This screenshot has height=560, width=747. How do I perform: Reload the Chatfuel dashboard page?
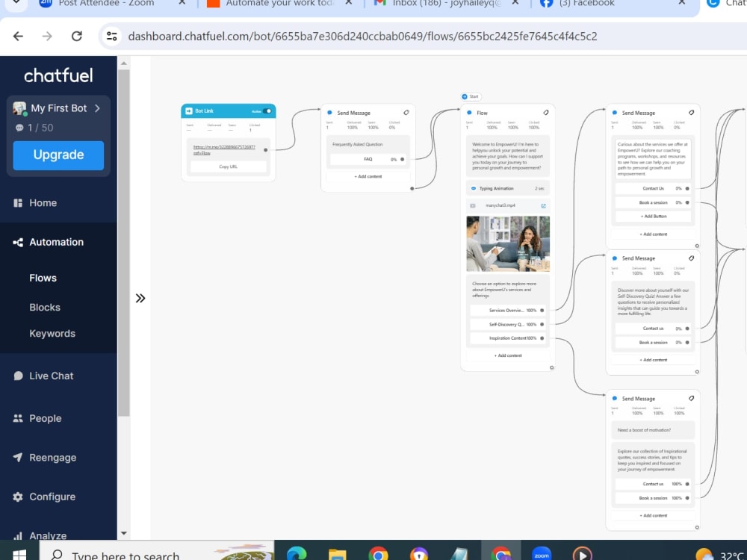pos(77,36)
